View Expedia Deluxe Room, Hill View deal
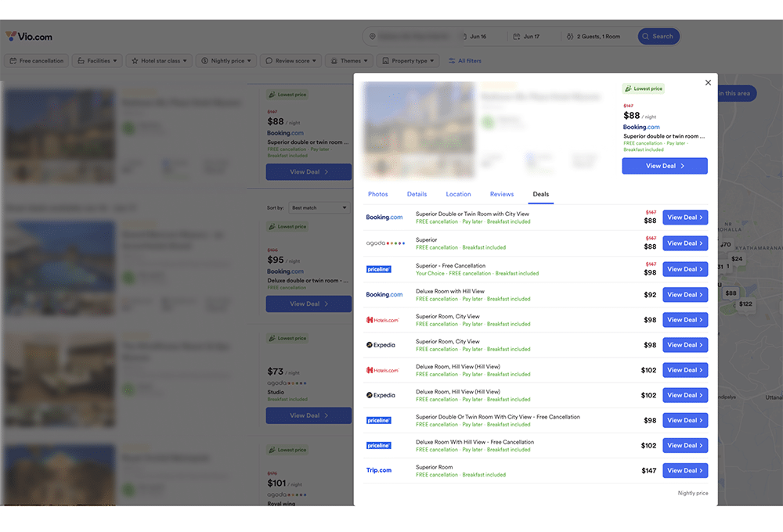 click(684, 395)
